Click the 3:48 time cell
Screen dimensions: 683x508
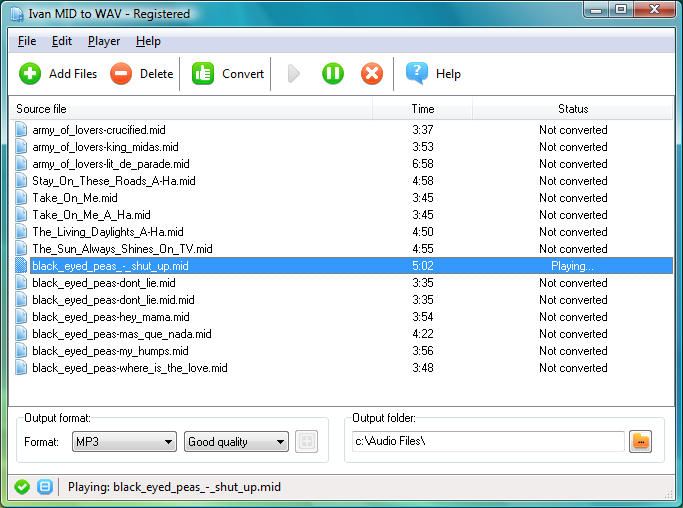click(423, 368)
